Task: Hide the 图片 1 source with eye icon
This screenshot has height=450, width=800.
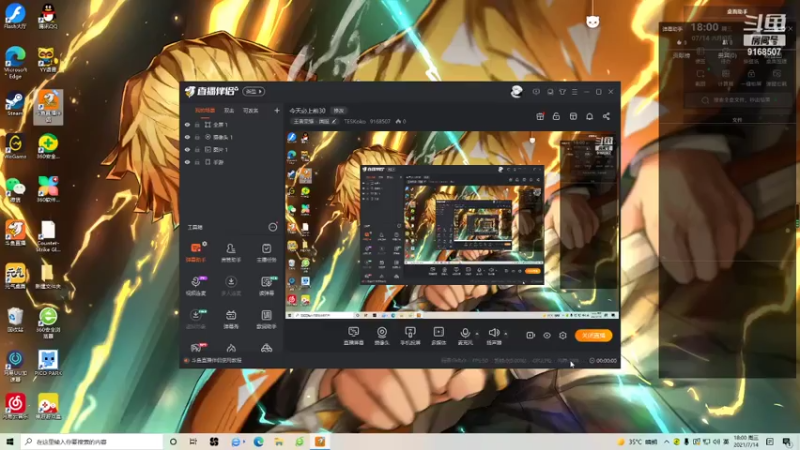Action: [x=187, y=149]
